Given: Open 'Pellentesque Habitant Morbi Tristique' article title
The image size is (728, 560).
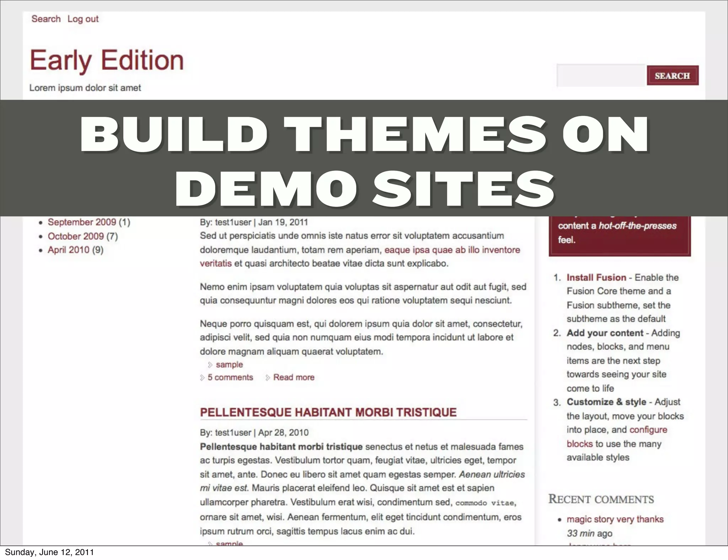Looking at the screenshot, I should coord(328,412).
